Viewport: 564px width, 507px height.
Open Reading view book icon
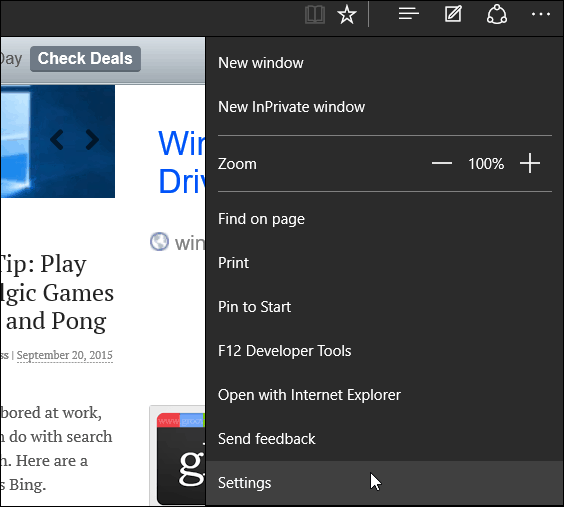(x=315, y=15)
